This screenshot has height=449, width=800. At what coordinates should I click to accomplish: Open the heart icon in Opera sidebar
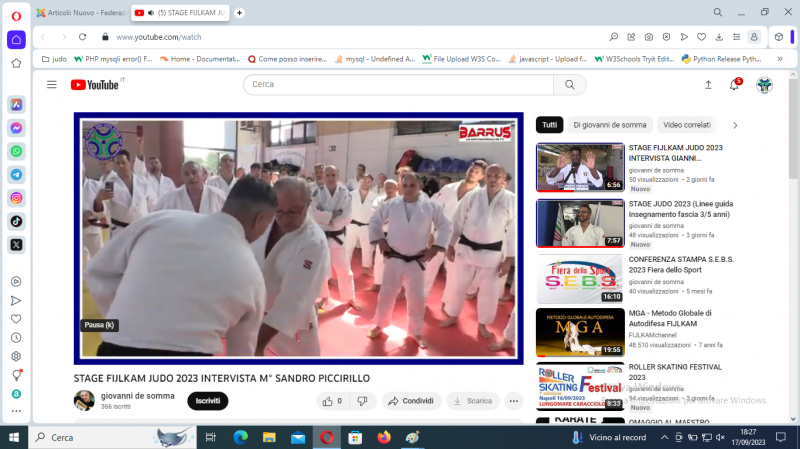point(16,319)
